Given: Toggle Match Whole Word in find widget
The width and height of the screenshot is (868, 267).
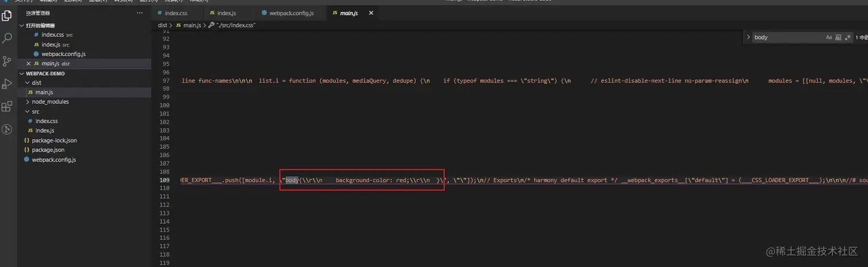Looking at the screenshot, I should point(838,37).
